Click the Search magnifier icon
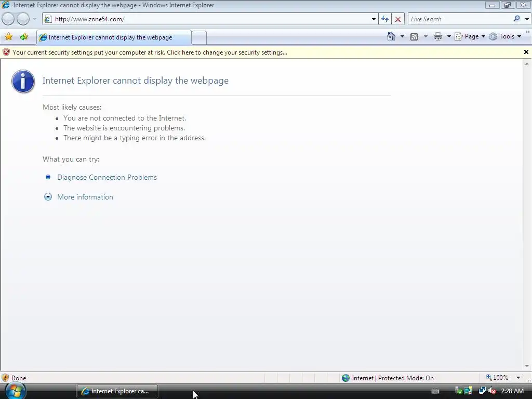 [517, 19]
